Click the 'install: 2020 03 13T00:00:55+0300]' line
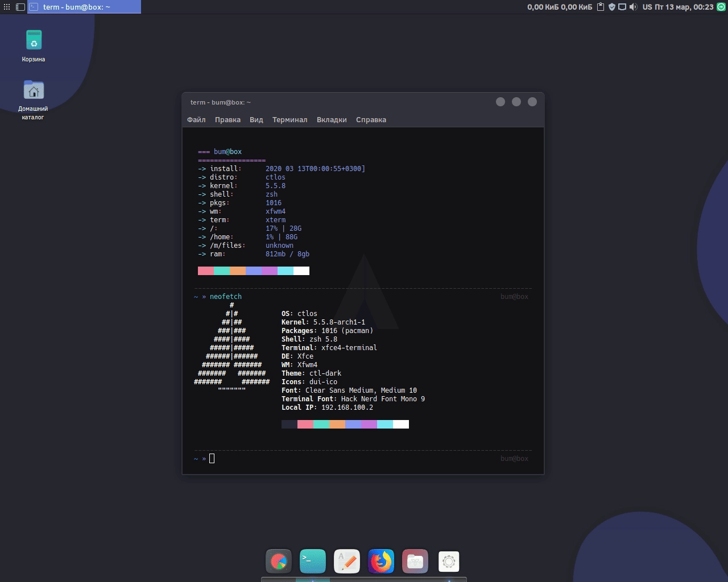This screenshot has height=582, width=728. tap(282, 169)
